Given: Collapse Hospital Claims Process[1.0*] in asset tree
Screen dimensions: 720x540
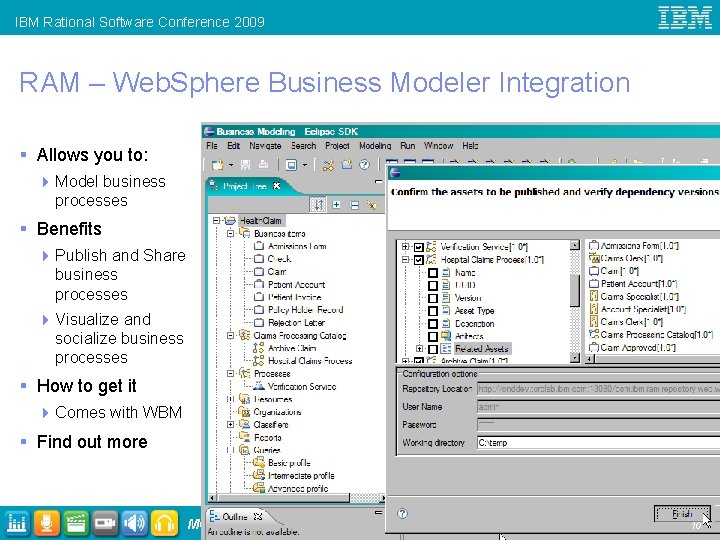Looking at the screenshot, I should click(x=405, y=260).
